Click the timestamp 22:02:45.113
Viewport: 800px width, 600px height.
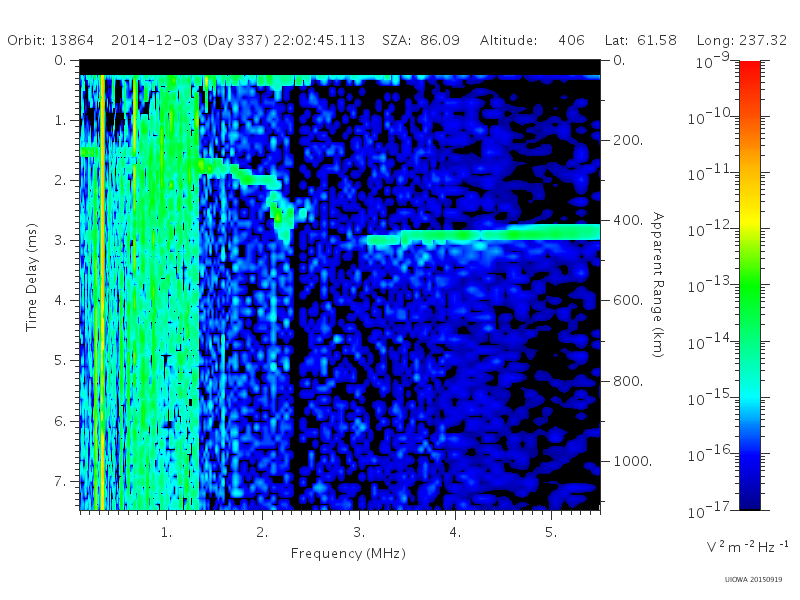coord(319,40)
